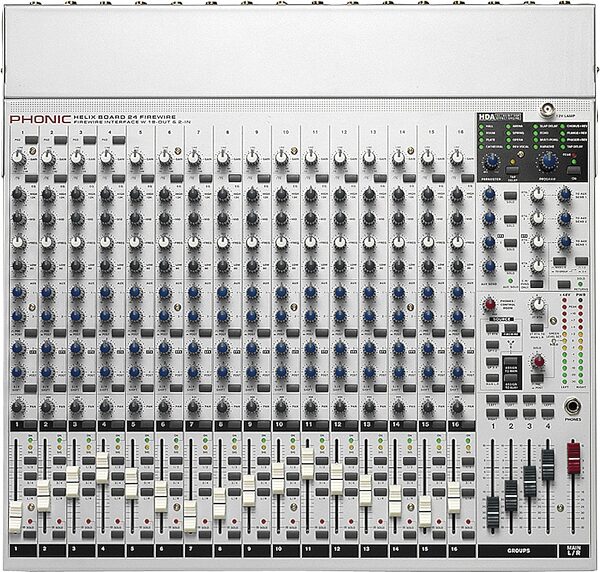Select GP 1-2 source button
The height and width of the screenshot is (572, 600).
coord(492,345)
